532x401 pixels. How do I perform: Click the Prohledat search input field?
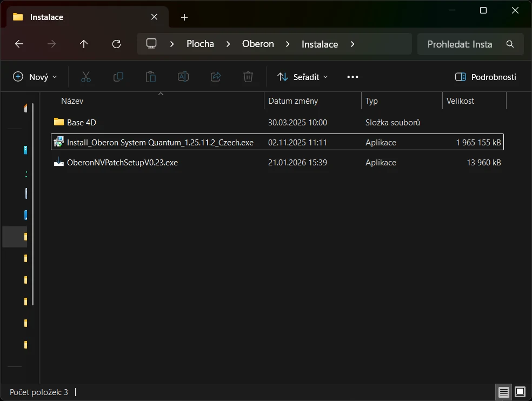(x=470, y=44)
